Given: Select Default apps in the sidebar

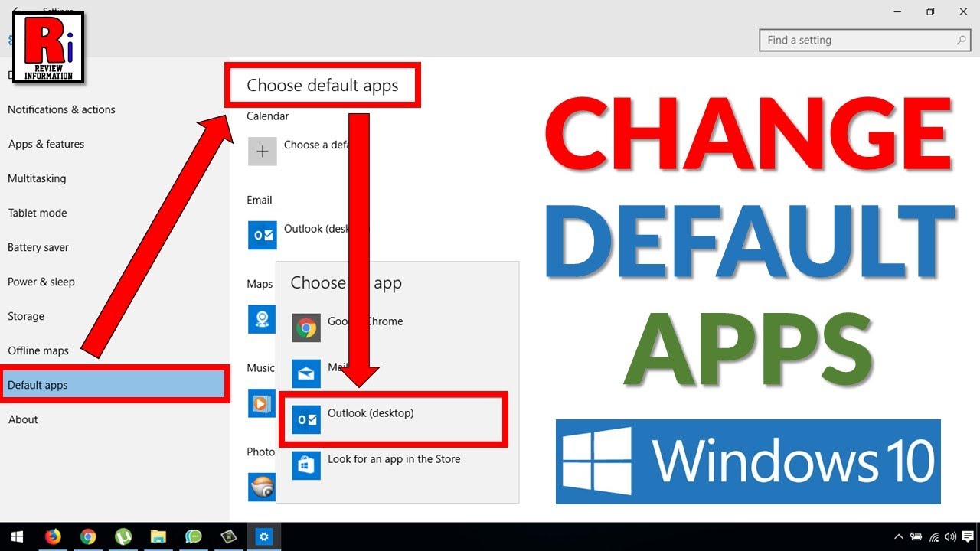Looking at the screenshot, I should 115,385.
